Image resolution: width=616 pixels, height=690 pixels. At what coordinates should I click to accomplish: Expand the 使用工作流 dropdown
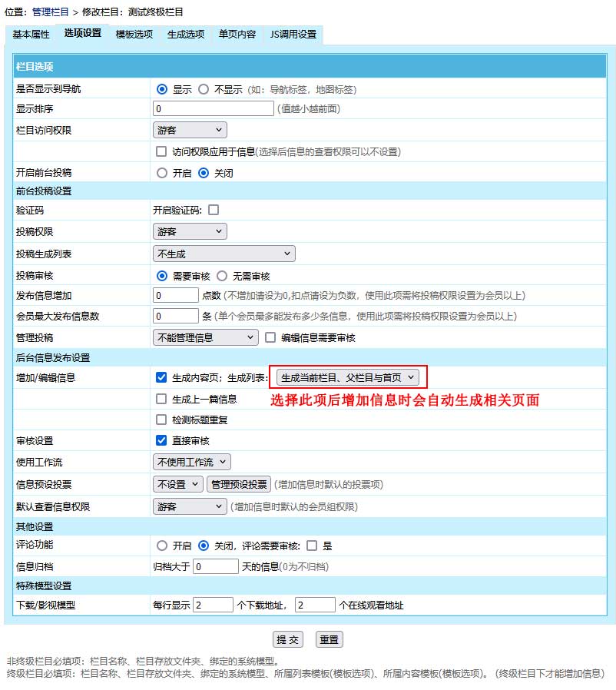pyautogui.click(x=191, y=462)
